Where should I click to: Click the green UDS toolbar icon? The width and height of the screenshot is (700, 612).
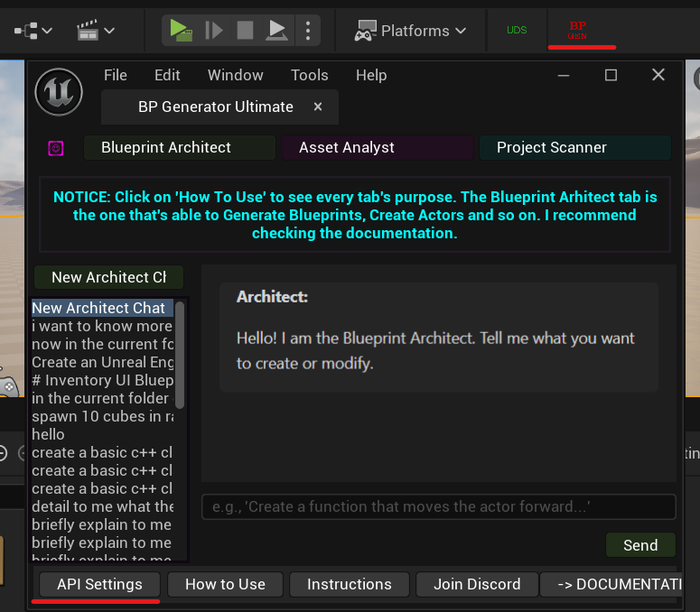517,31
